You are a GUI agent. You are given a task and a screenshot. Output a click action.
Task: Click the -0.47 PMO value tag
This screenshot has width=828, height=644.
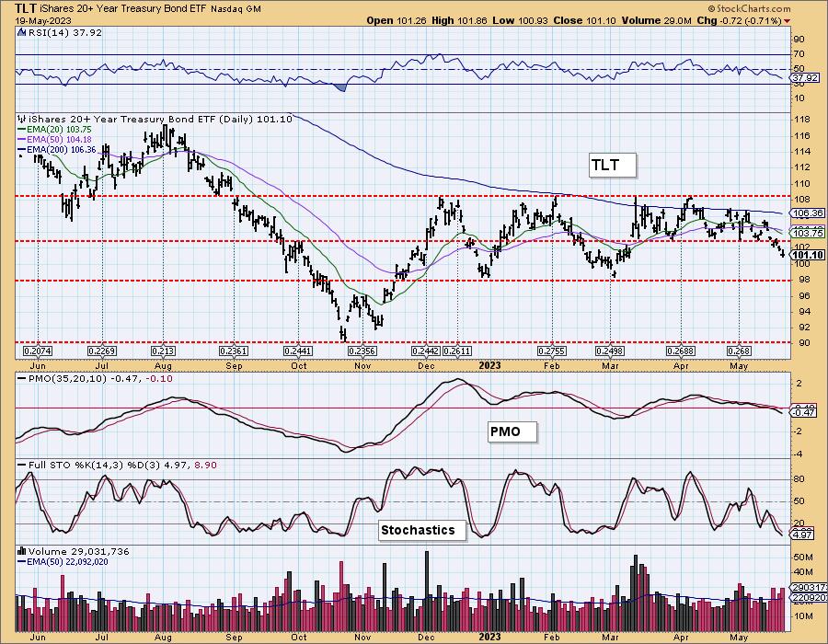(804, 413)
